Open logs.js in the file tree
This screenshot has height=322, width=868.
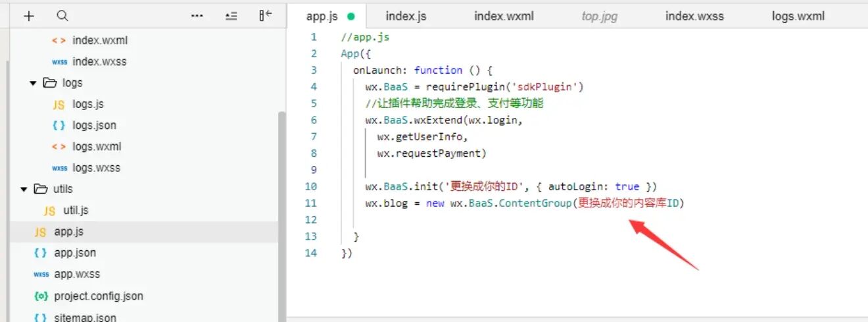[x=87, y=104]
